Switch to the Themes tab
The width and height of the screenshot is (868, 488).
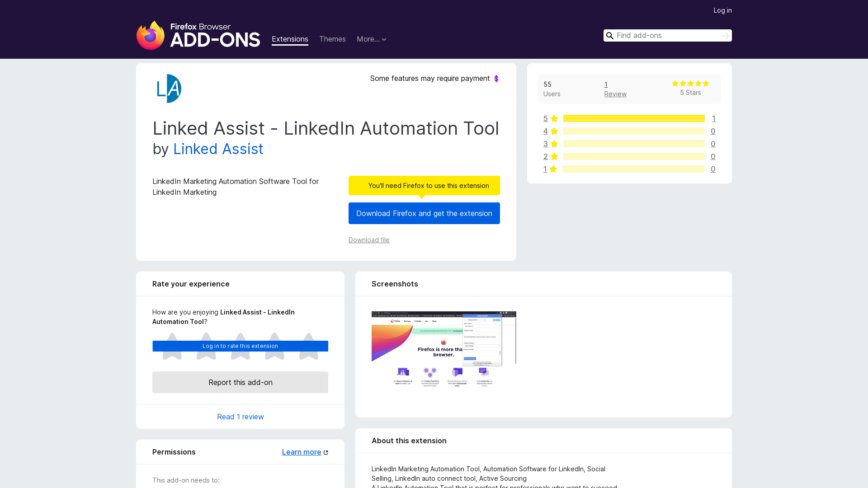(x=332, y=39)
